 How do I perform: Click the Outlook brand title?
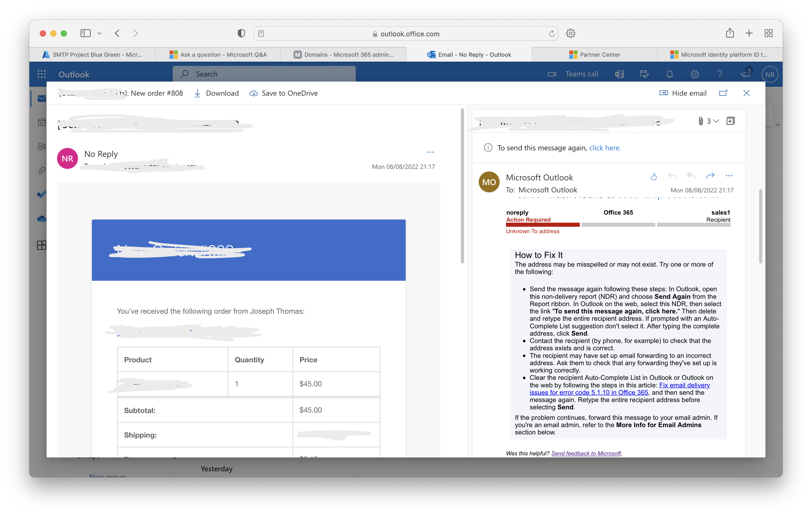click(74, 74)
